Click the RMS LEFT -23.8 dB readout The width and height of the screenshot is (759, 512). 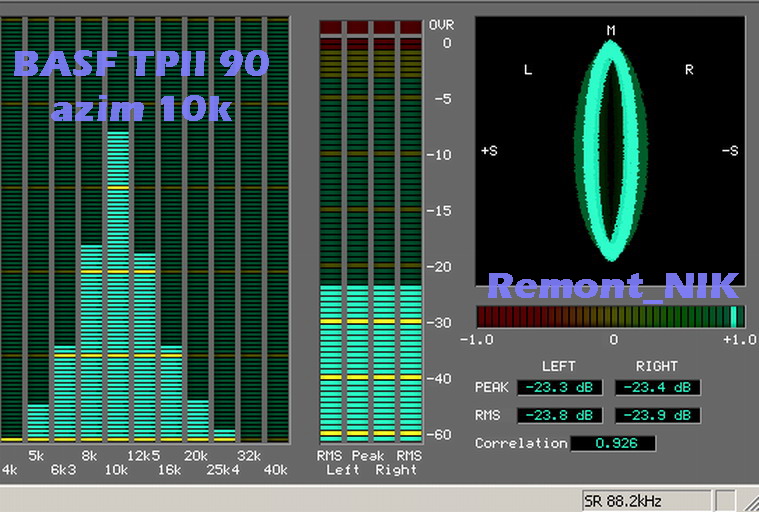click(559, 415)
